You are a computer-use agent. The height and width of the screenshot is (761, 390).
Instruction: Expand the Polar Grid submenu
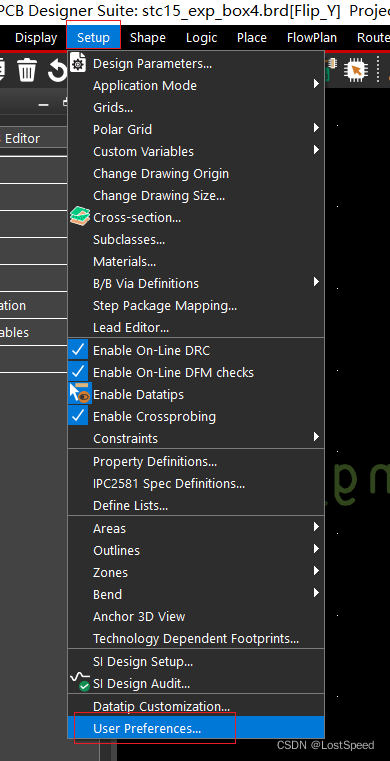(x=195, y=130)
